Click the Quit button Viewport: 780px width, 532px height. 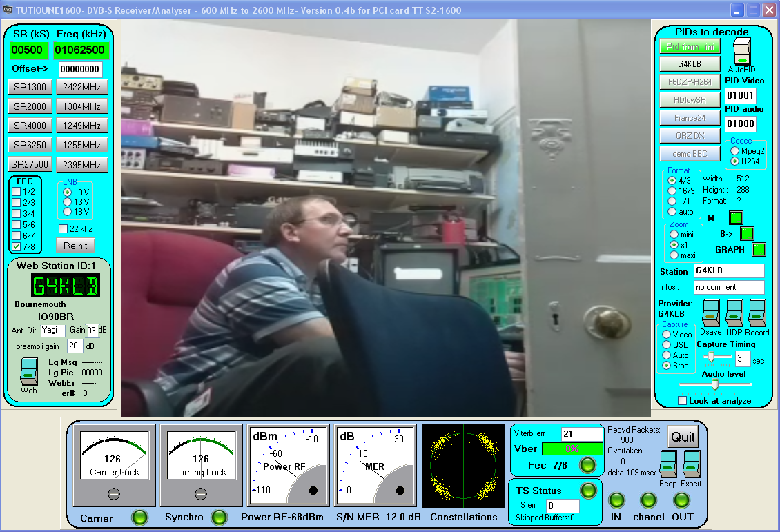coord(683,437)
